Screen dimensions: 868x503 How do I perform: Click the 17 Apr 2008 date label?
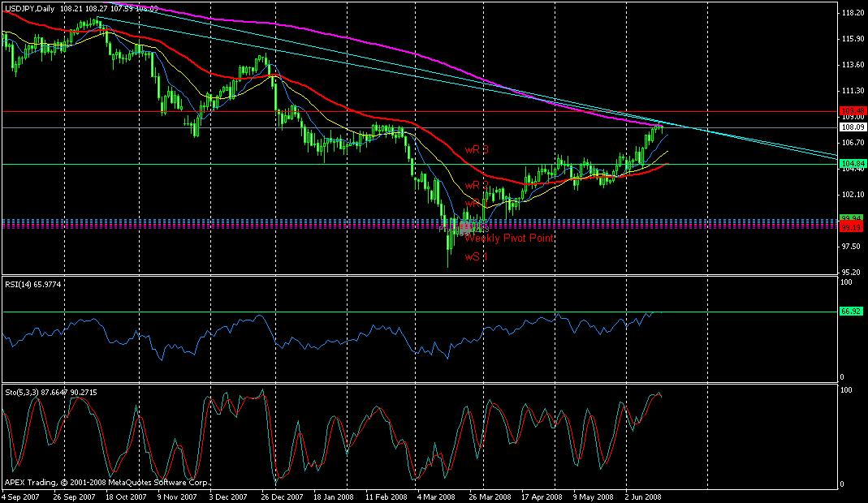(541, 497)
